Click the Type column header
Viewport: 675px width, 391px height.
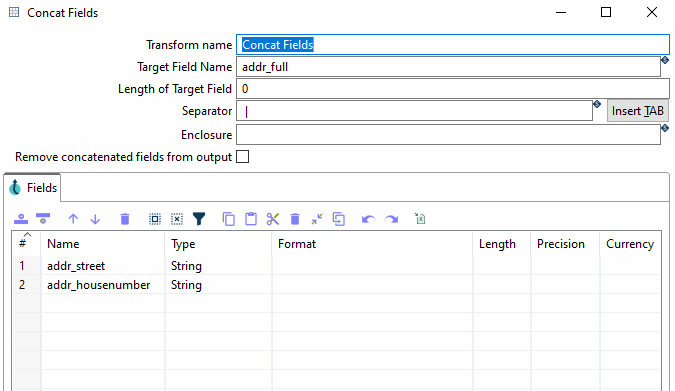(218, 244)
